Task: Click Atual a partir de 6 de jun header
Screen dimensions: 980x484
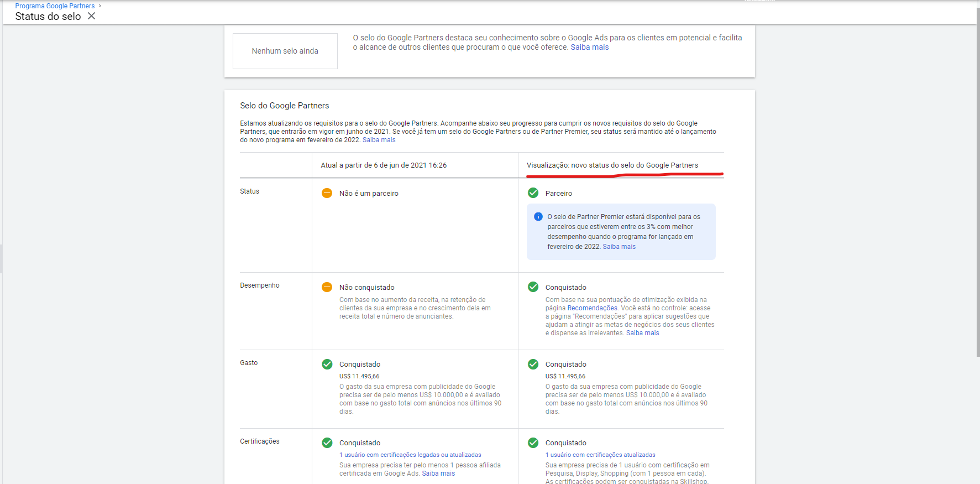Action: pos(384,165)
